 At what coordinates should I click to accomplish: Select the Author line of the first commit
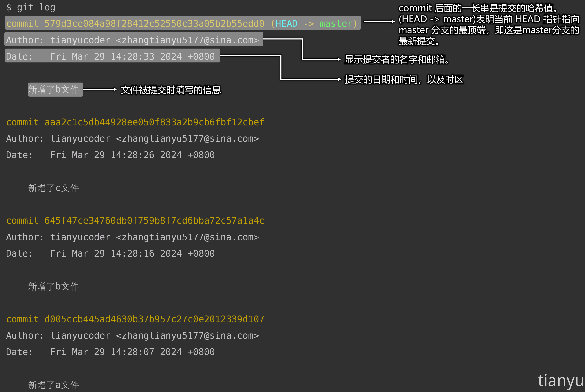pos(134,39)
